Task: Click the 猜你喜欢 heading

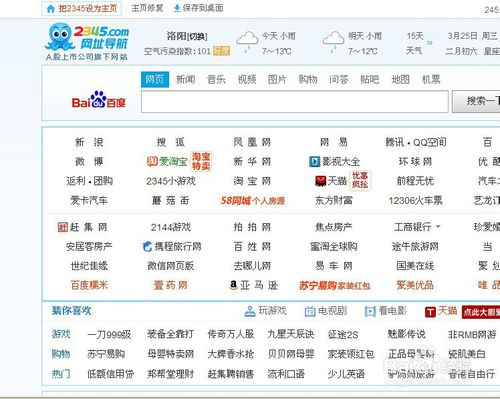Action: pos(71,311)
